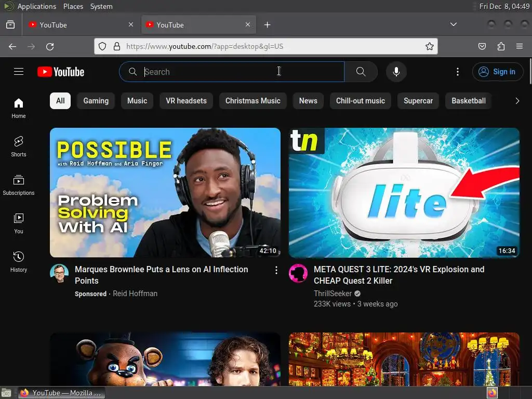
Task: Click Reid Hoffman channel avatar
Action: [x=59, y=273]
